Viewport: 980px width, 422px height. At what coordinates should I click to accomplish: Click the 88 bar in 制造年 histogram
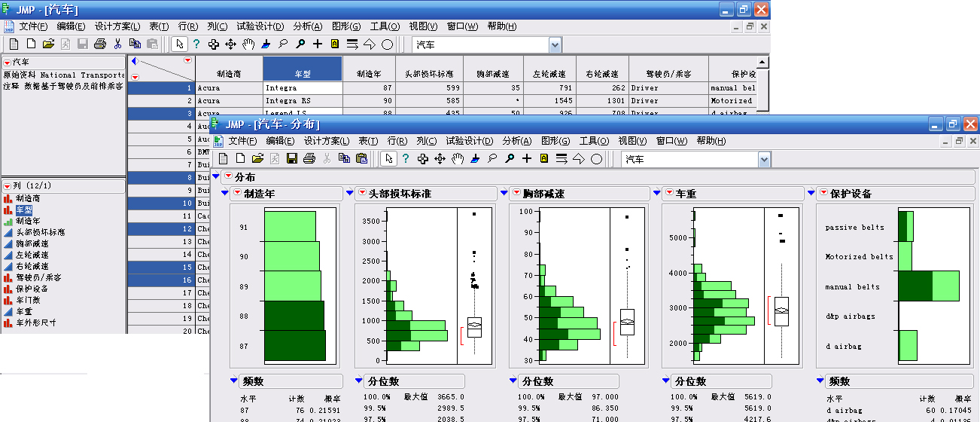point(294,315)
